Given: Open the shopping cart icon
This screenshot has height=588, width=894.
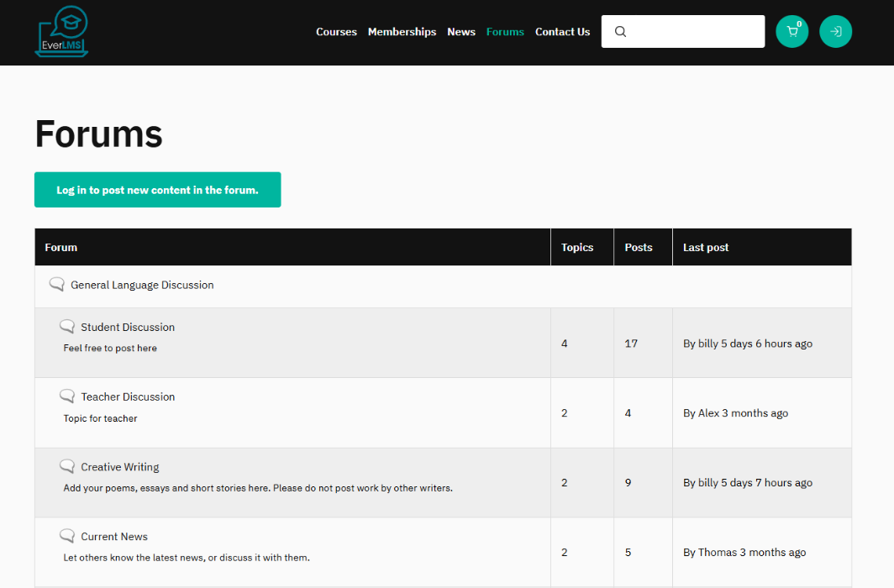Looking at the screenshot, I should 791,32.
